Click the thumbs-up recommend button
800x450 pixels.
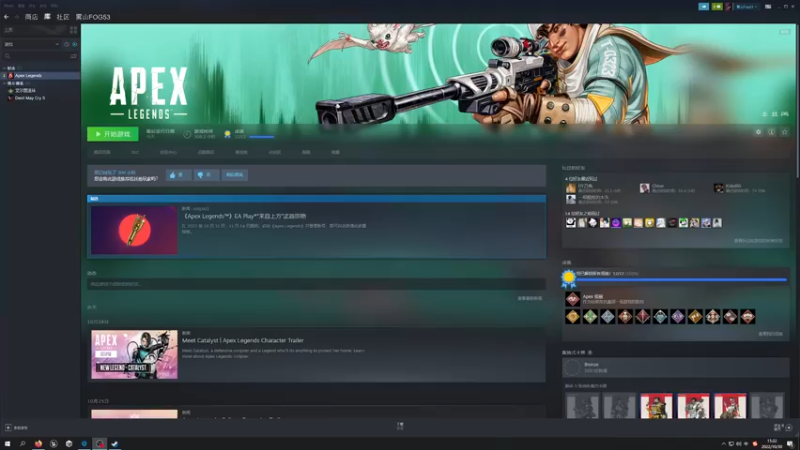(x=179, y=175)
